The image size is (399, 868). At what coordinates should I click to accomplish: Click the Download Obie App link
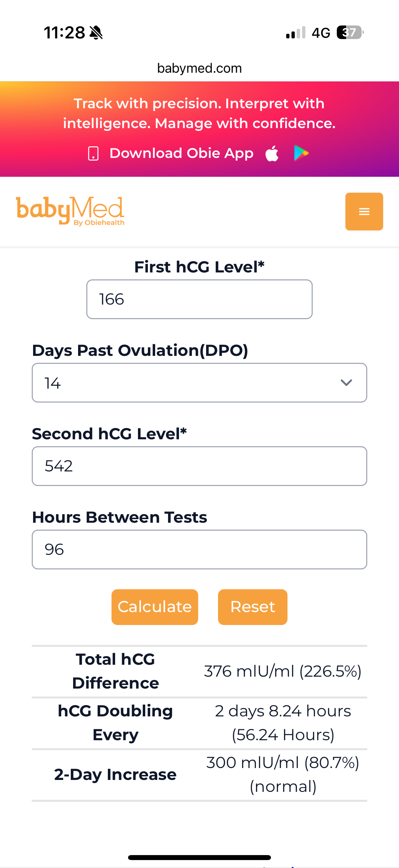pyautogui.click(x=181, y=153)
